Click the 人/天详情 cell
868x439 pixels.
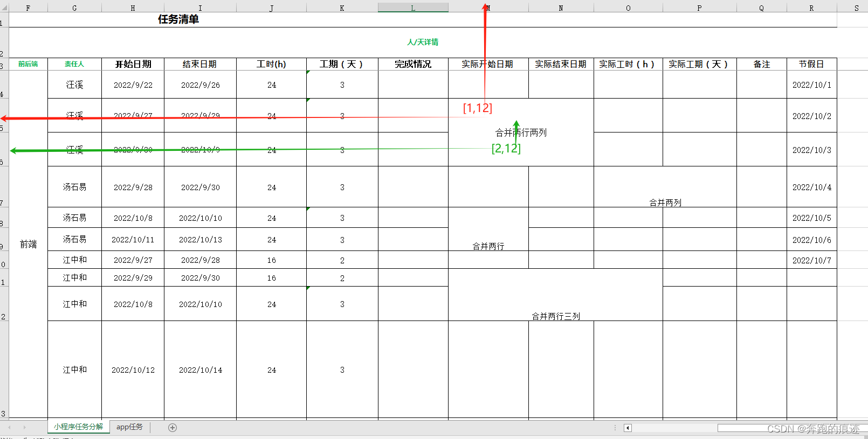click(x=423, y=42)
